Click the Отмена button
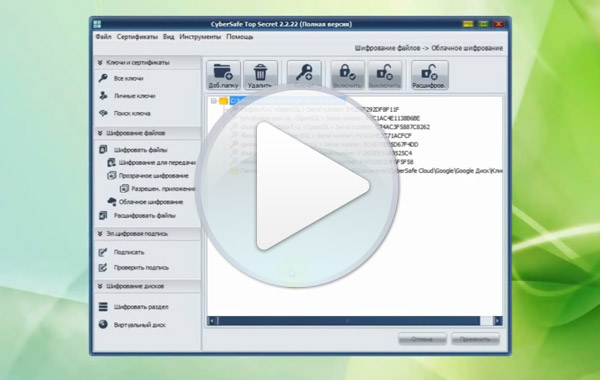 coord(422,339)
